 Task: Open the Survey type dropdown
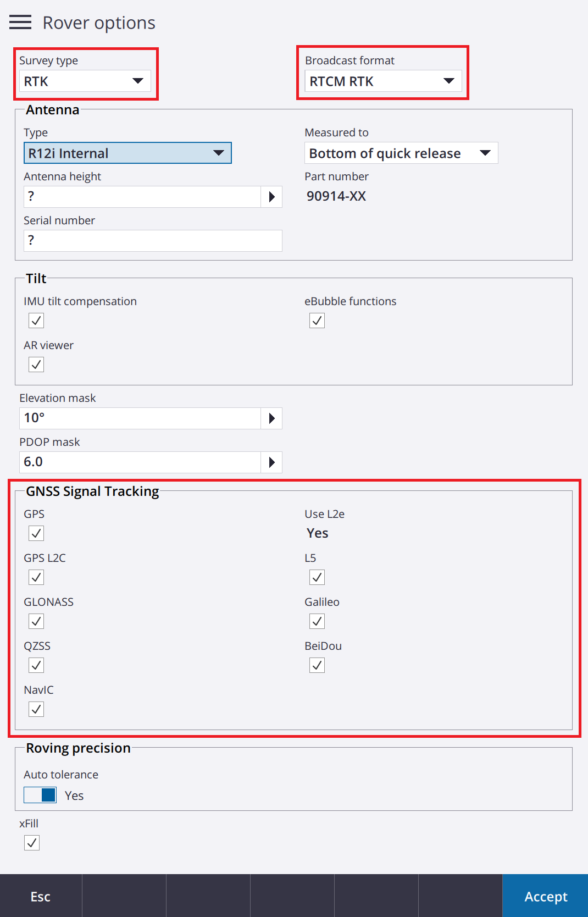[x=85, y=81]
